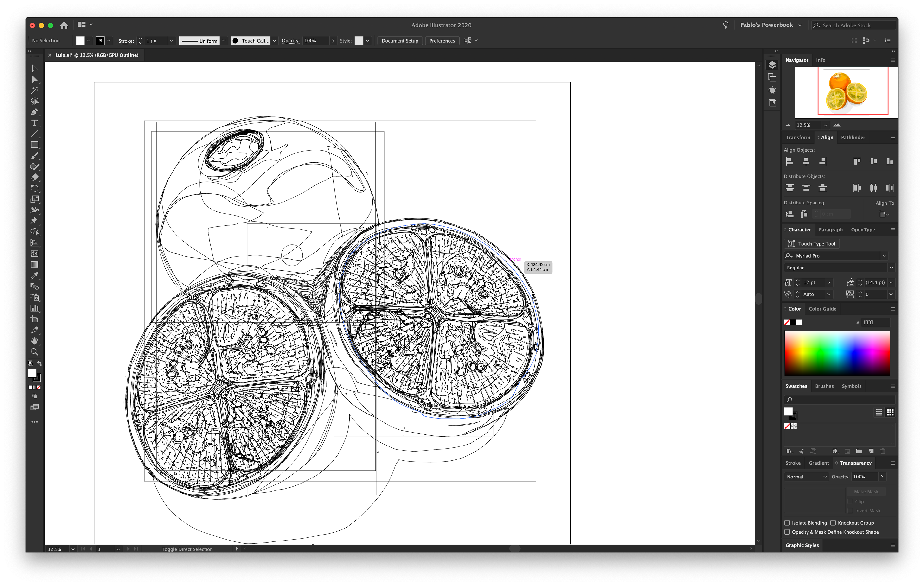Open the Uniform stroke profile dropdown
This screenshot has width=924, height=586.
224,41
